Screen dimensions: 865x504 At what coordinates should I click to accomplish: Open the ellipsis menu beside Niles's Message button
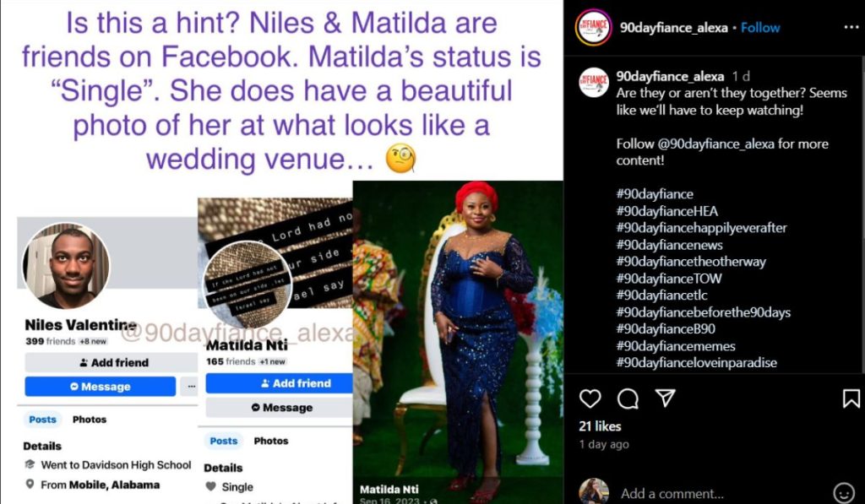tap(191, 387)
